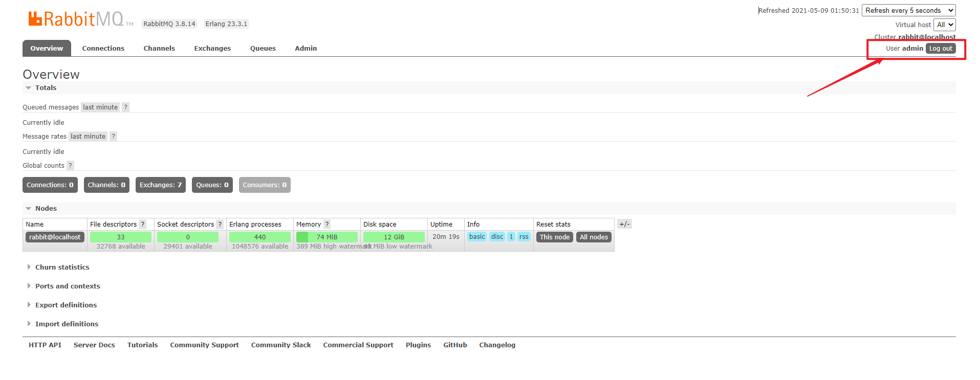
Task: Reset stats for This node
Action: coord(555,237)
